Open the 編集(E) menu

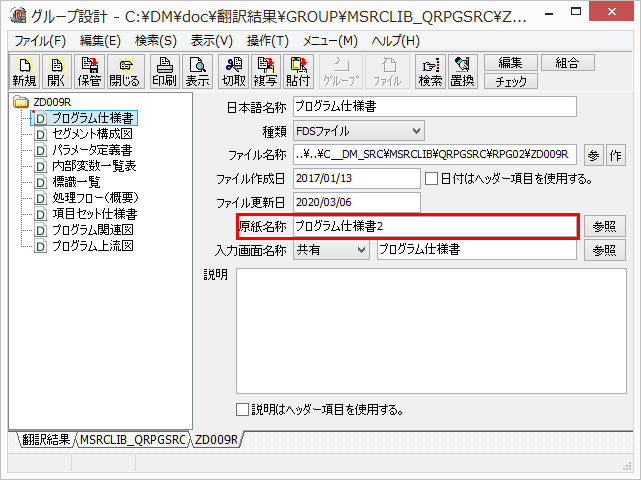point(101,41)
